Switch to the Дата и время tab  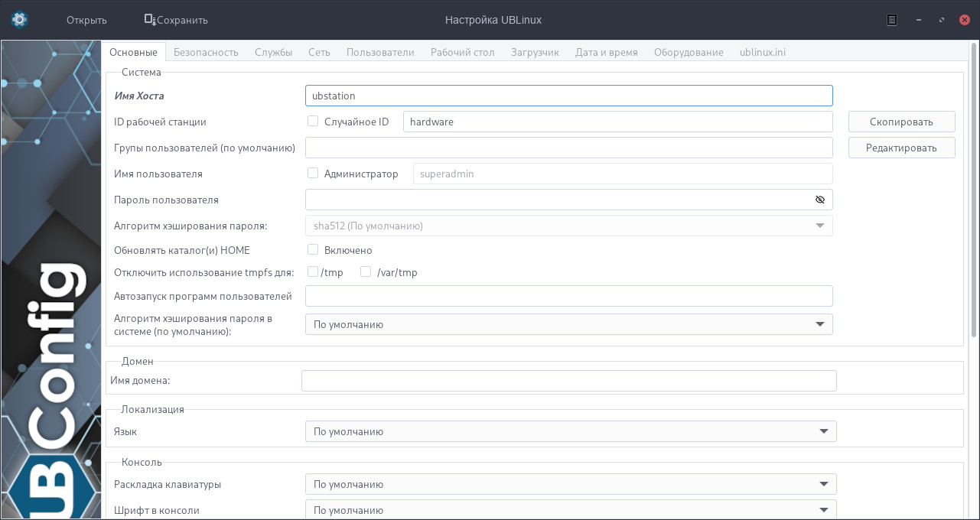click(x=606, y=52)
